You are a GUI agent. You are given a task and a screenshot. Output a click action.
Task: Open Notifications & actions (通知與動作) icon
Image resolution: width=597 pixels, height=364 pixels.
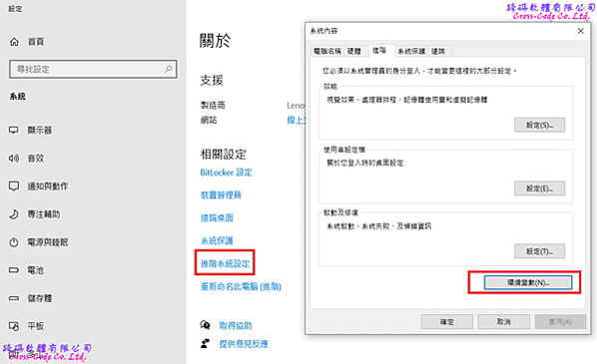(14, 186)
